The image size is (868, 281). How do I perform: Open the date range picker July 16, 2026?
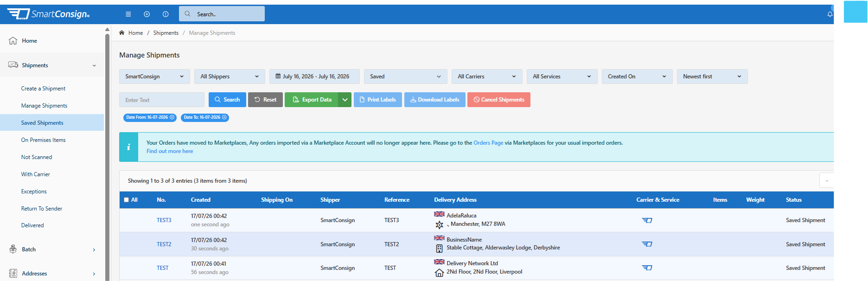pyautogui.click(x=314, y=77)
